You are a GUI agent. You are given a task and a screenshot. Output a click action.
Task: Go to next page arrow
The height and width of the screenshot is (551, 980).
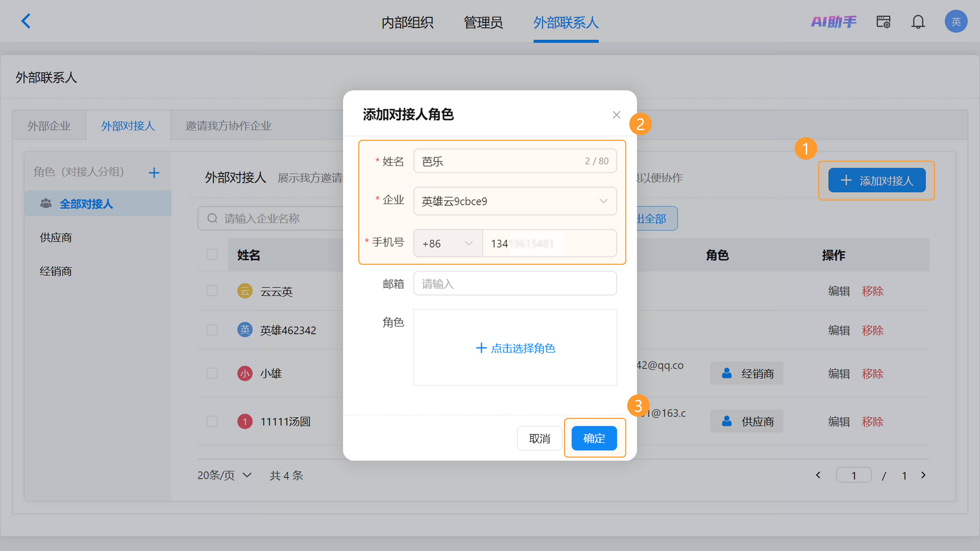click(x=923, y=475)
